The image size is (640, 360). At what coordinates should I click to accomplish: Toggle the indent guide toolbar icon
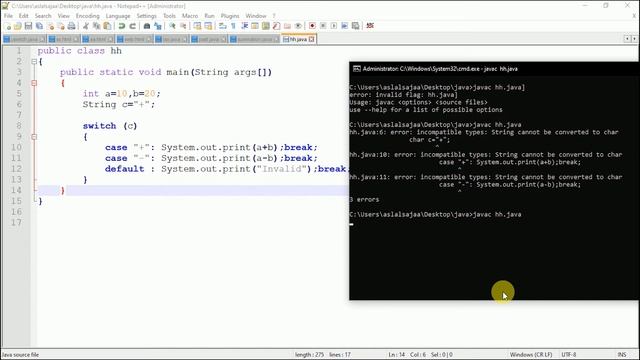(x=244, y=26)
